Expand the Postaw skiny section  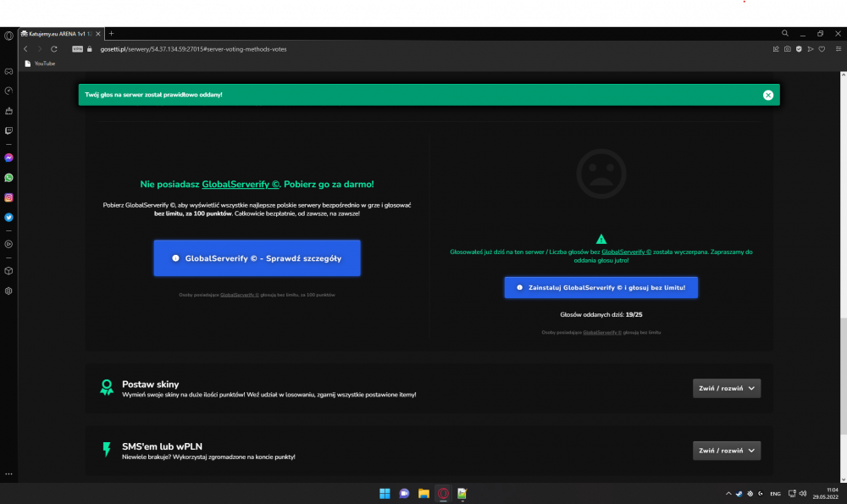click(x=727, y=389)
